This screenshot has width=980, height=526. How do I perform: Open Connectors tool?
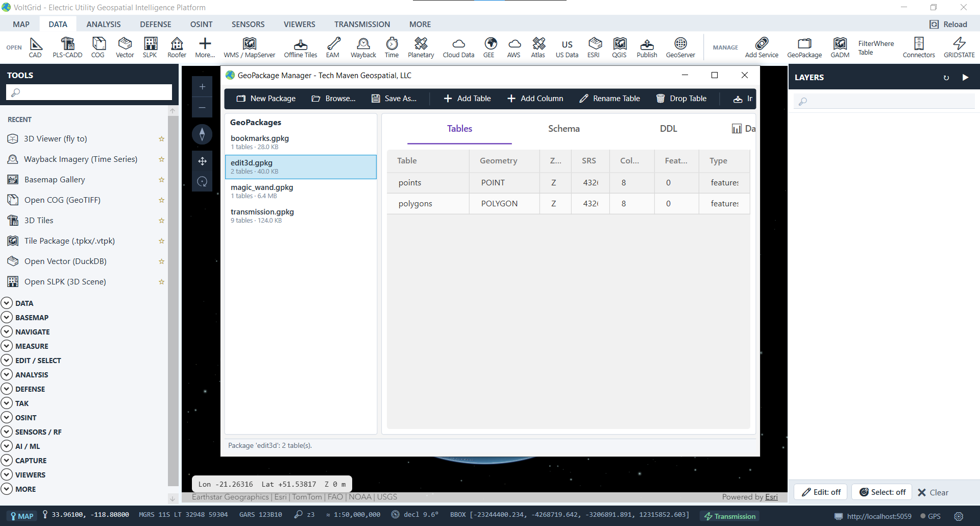(x=919, y=47)
